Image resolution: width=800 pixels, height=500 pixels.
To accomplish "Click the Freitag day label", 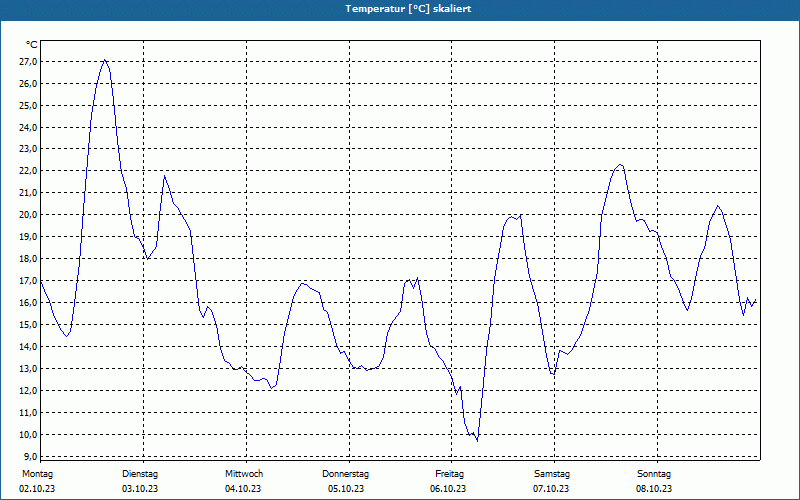I will coord(449,474).
